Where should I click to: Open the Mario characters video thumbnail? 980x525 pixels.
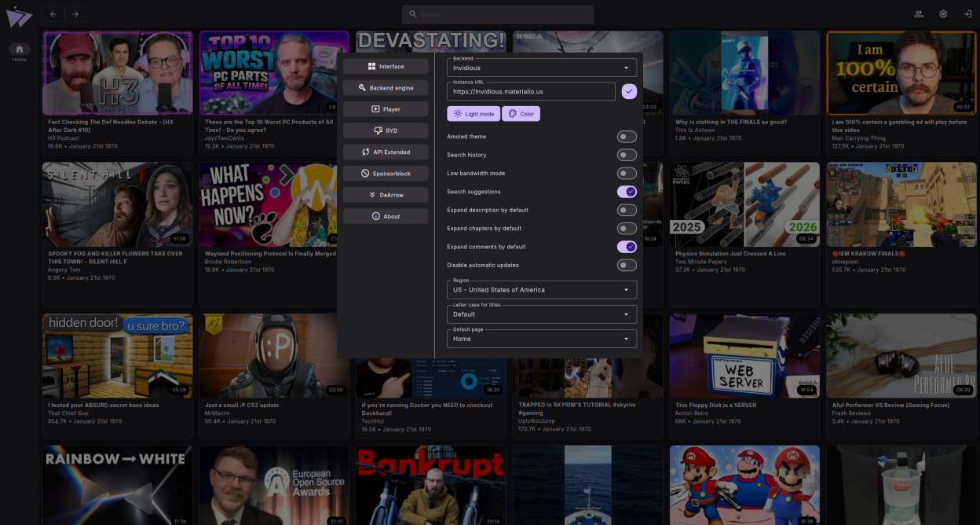coord(744,485)
